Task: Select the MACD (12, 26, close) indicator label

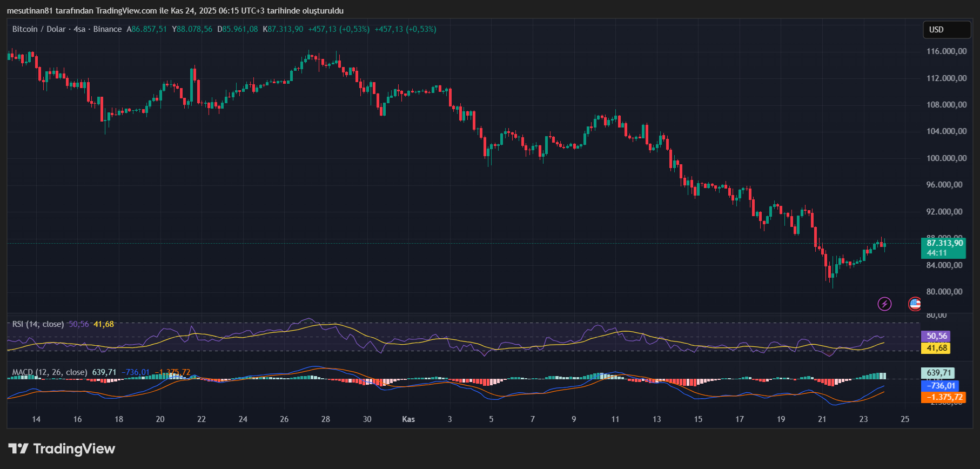Action: coord(49,372)
